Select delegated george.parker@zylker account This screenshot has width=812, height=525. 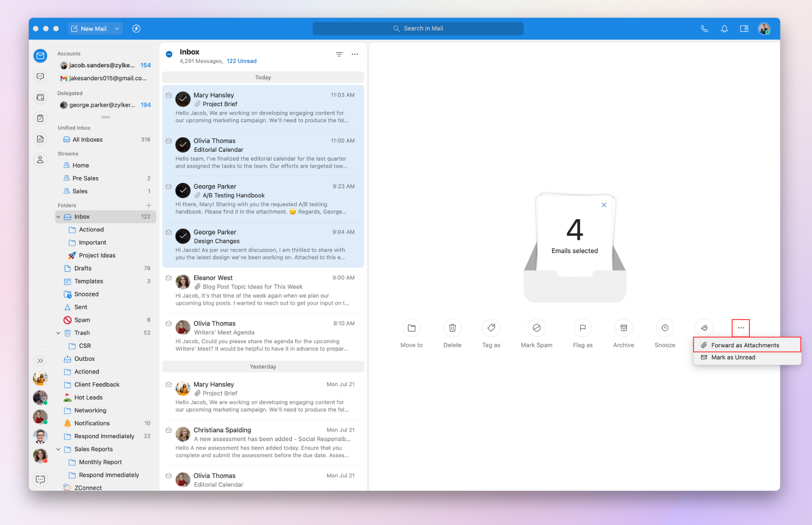tap(105, 105)
